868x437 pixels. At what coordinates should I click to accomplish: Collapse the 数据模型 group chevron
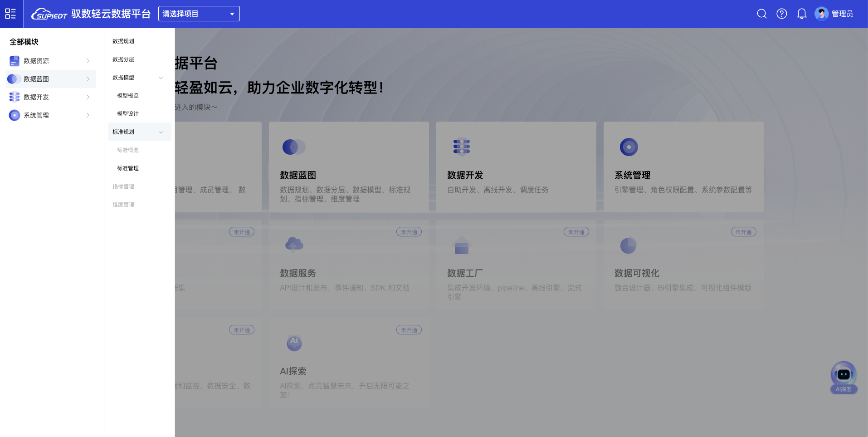click(x=161, y=78)
